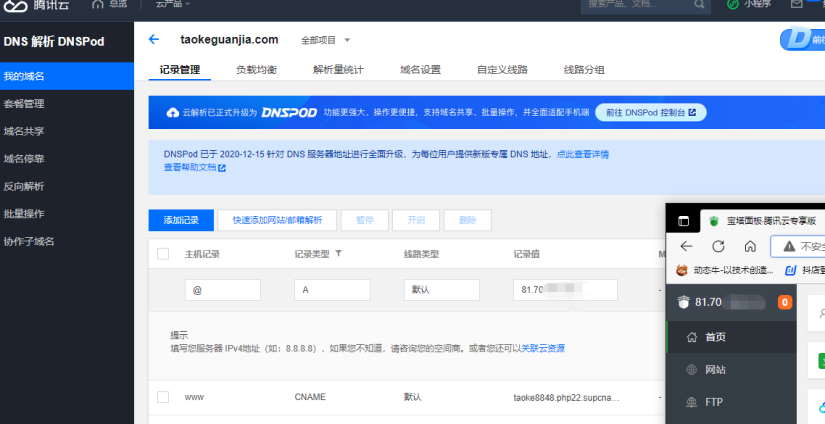The image size is (825, 424).
Task: Click the 主机记录 column header
Action: click(203, 254)
